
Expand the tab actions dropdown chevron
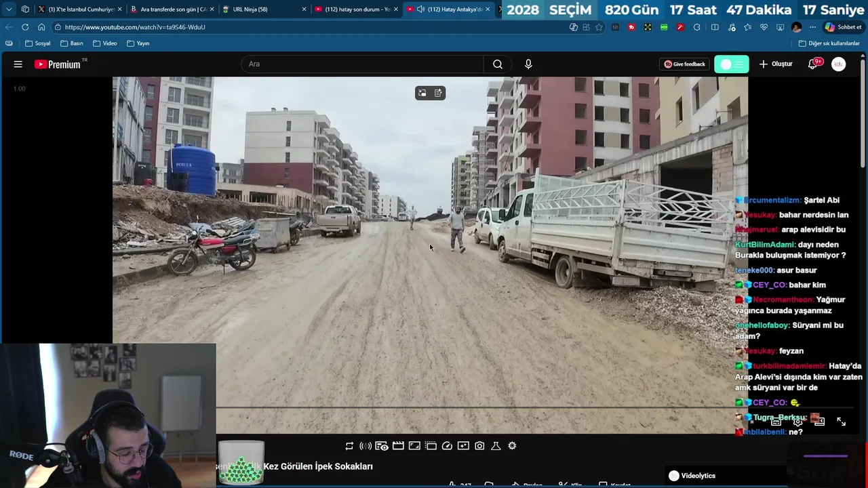point(9,9)
